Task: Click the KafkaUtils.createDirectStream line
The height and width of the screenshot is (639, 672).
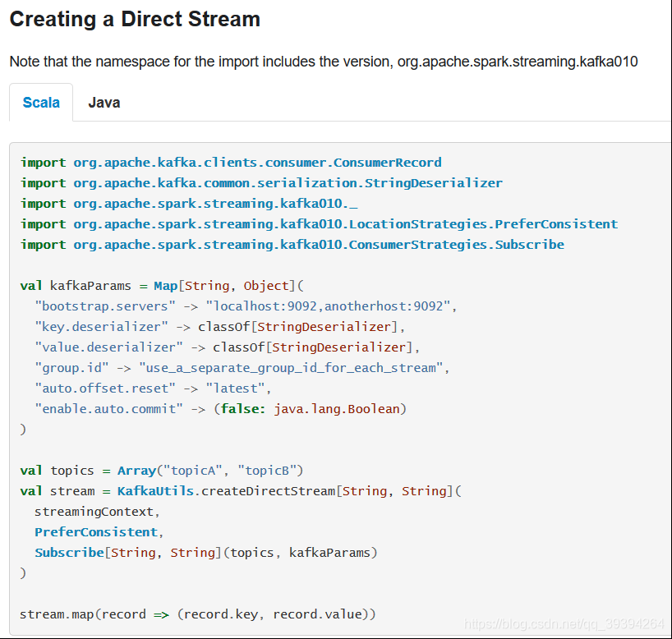Action: 241,491
